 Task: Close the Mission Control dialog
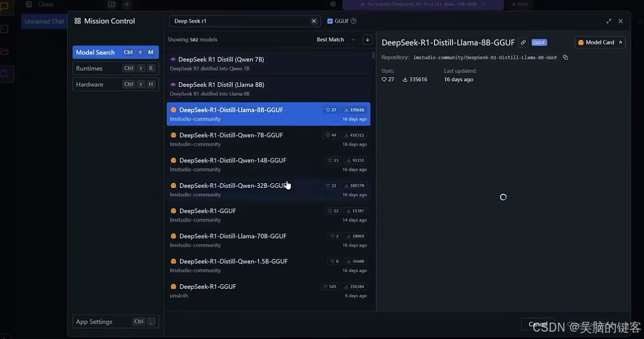click(621, 21)
